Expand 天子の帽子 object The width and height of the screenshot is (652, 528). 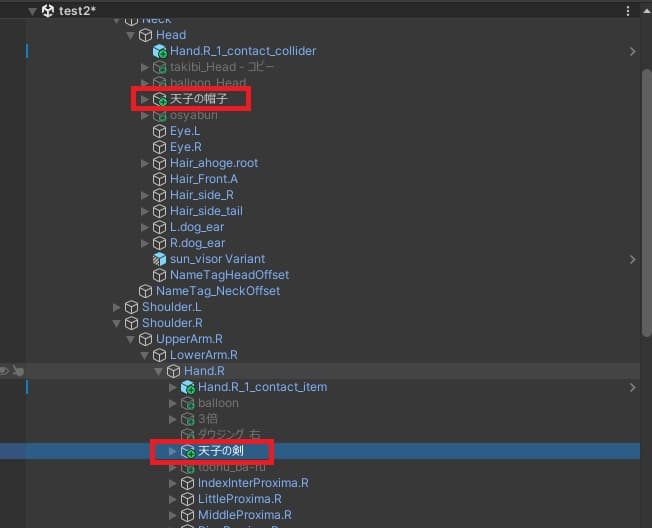tap(144, 99)
